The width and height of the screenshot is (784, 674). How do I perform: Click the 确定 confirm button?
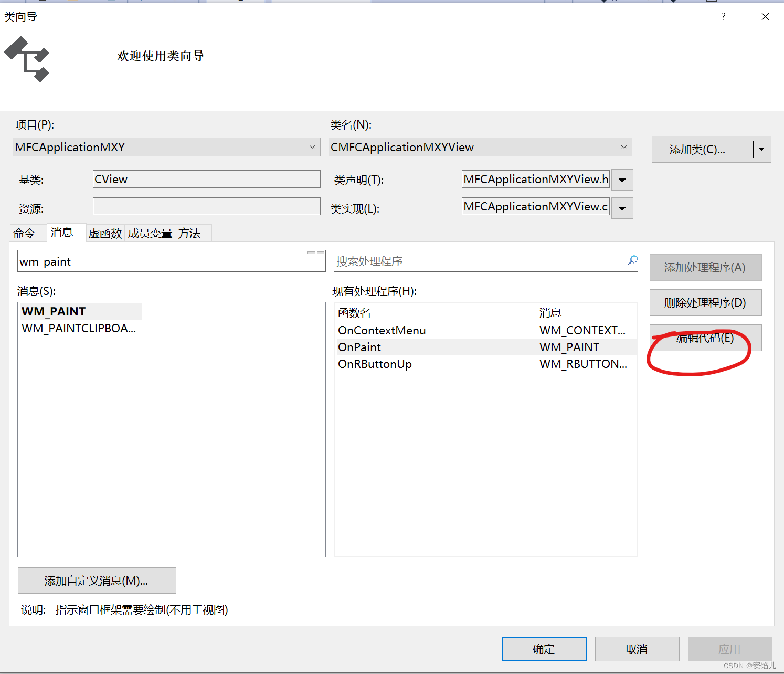pyautogui.click(x=544, y=649)
